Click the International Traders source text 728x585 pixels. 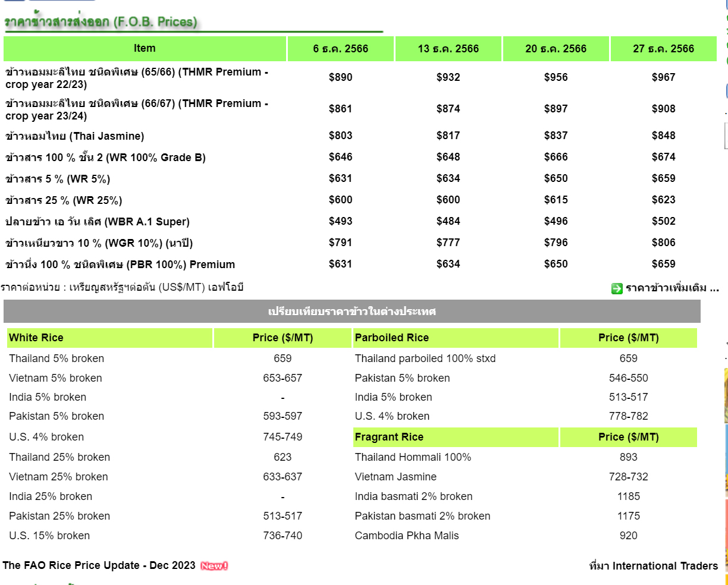tap(653, 566)
